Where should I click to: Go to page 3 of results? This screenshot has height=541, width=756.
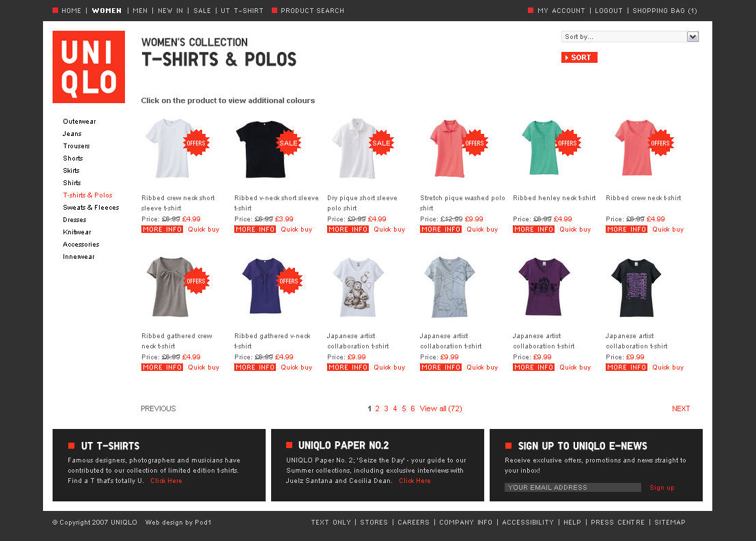(x=387, y=408)
